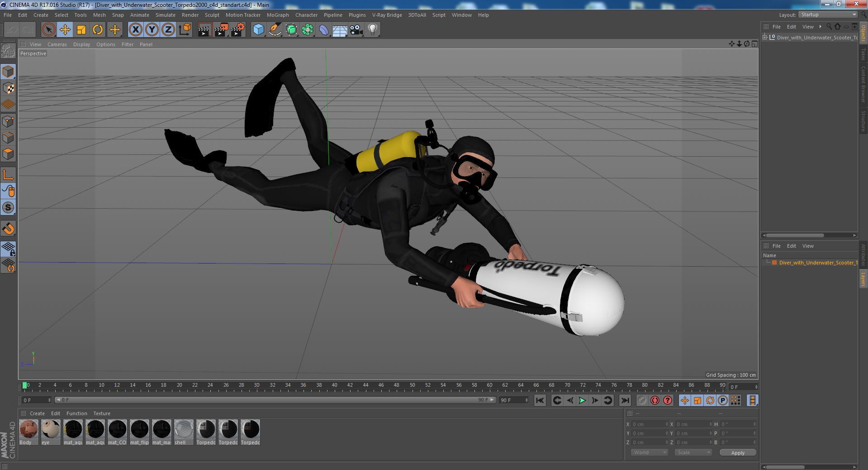Open material manager Texture menu
This screenshot has height=470, width=868.
pos(102,413)
